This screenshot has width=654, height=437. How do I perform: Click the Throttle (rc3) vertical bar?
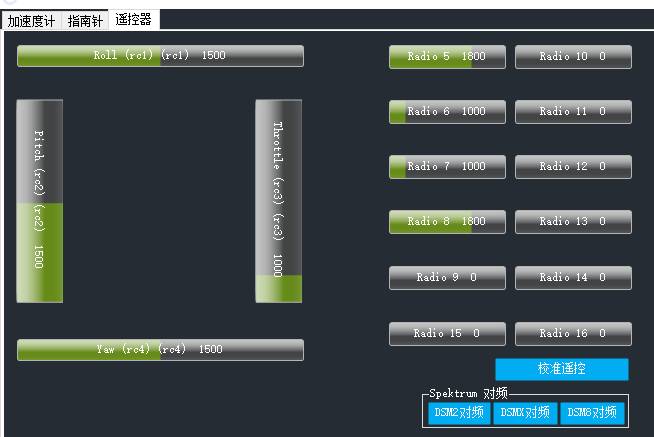278,200
